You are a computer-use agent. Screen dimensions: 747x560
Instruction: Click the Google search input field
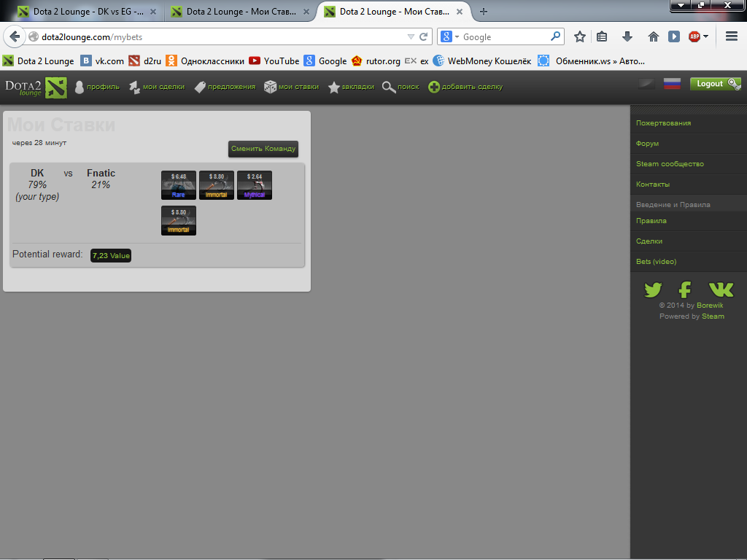[x=505, y=36]
